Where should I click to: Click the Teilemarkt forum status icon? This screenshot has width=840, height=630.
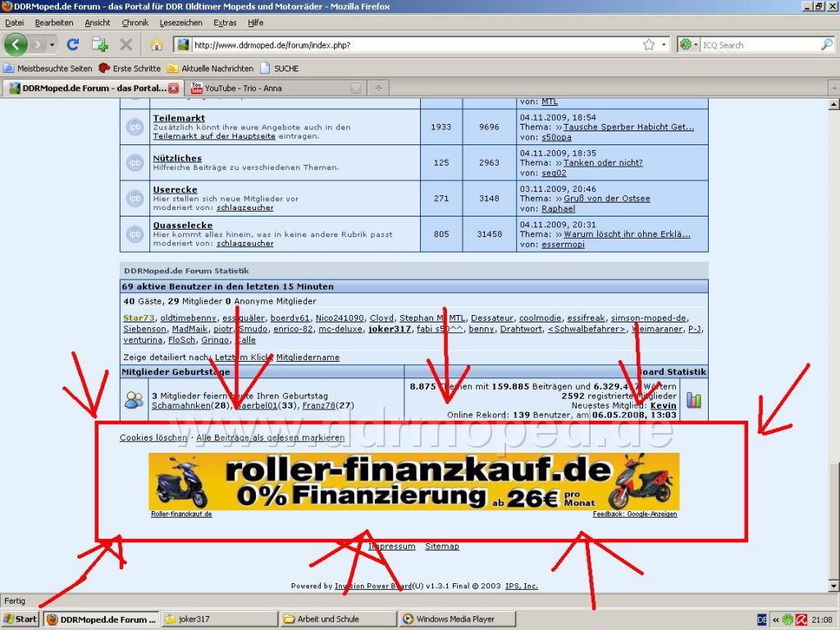pyautogui.click(x=135, y=127)
